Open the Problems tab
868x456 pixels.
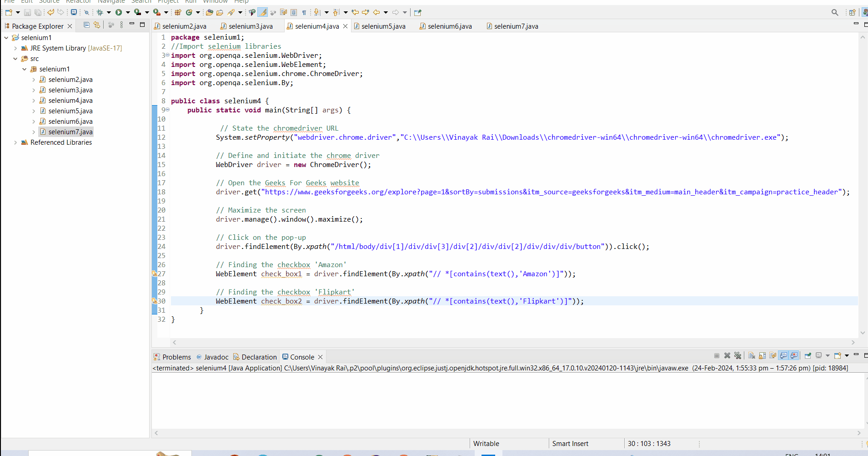tap(172, 357)
